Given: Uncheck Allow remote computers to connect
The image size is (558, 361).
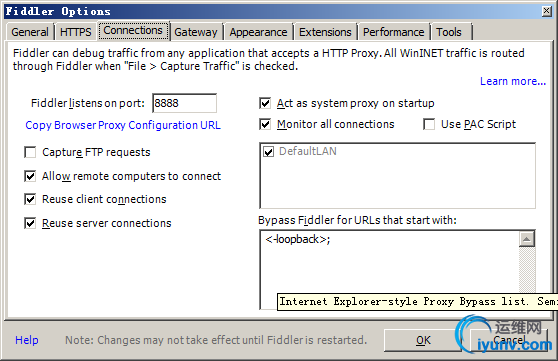Looking at the screenshot, I should 30,176.
